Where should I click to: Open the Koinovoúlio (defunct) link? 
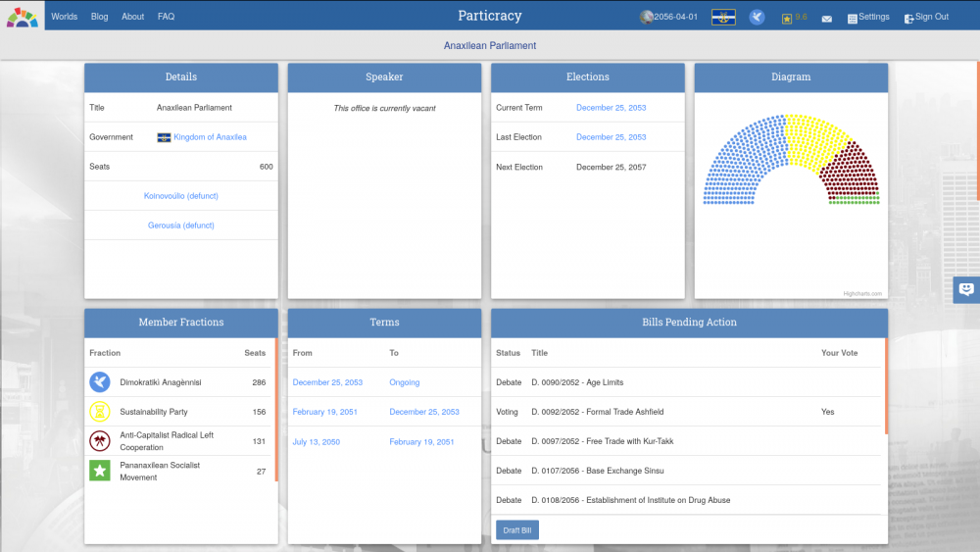coord(180,196)
